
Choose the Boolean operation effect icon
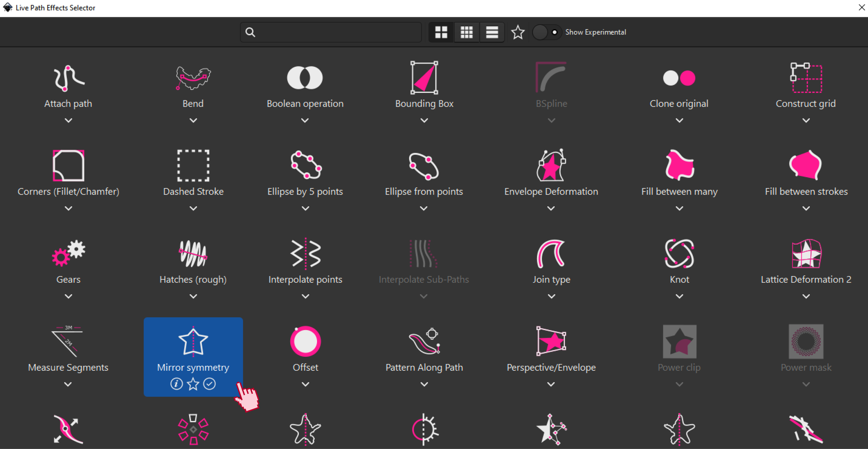(x=305, y=78)
